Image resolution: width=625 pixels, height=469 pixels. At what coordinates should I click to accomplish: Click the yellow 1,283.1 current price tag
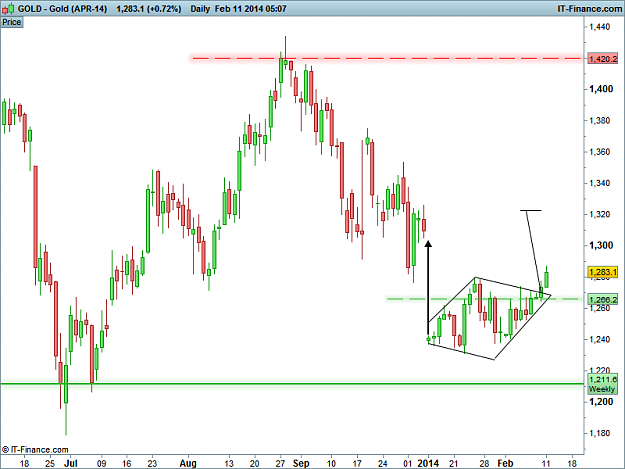[603, 272]
